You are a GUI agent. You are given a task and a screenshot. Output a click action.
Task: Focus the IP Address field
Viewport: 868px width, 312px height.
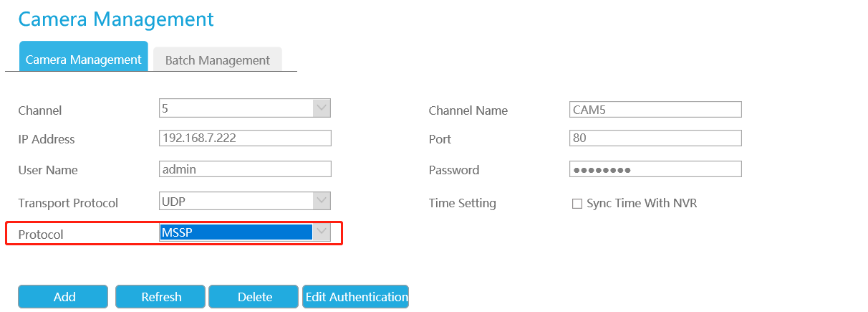click(x=245, y=138)
